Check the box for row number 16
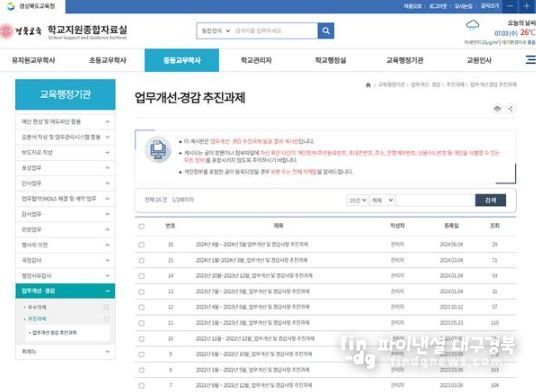 tap(142, 245)
